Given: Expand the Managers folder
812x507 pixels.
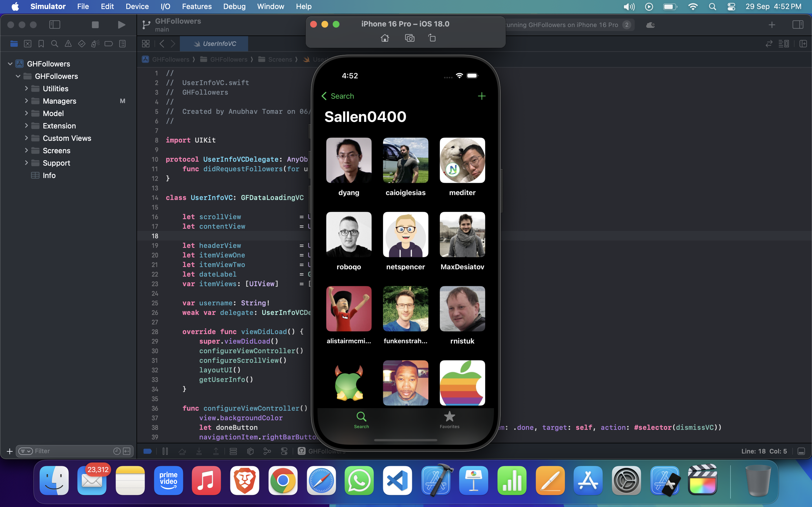Looking at the screenshot, I should tap(27, 101).
